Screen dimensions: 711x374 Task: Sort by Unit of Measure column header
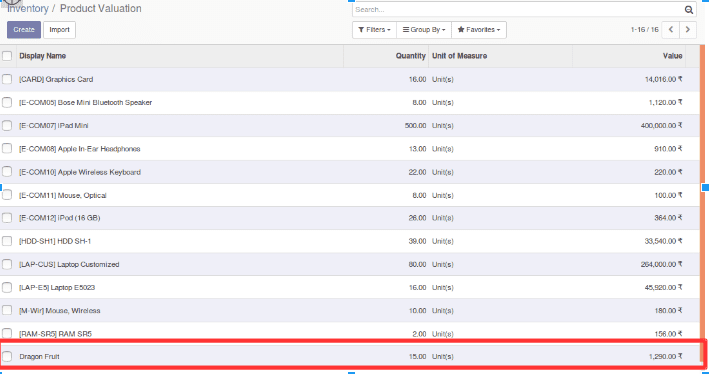[459, 56]
